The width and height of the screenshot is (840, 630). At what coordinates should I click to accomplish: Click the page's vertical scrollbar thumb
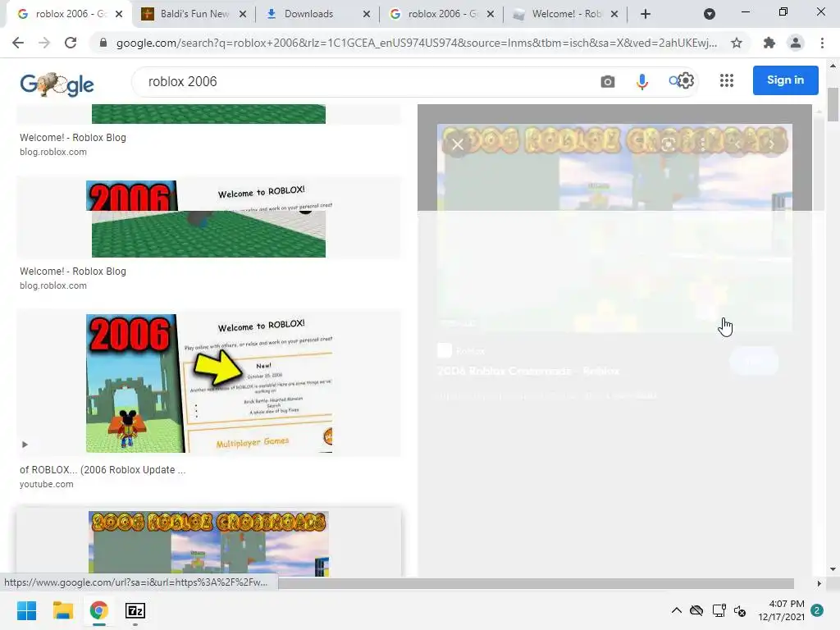click(833, 105)
